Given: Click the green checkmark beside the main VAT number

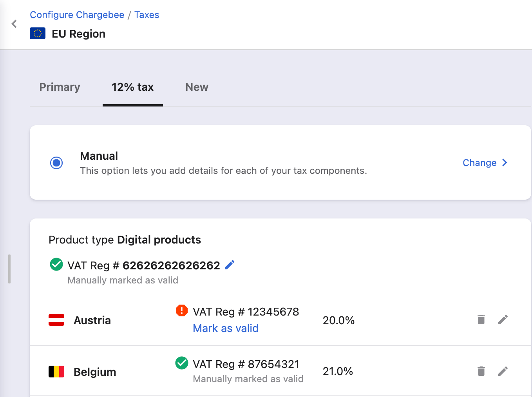Looking at the screenshot, I should click(56, 265).
